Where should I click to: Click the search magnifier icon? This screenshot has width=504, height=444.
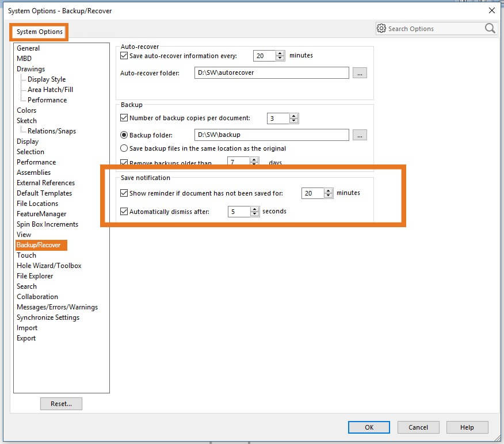490,28
